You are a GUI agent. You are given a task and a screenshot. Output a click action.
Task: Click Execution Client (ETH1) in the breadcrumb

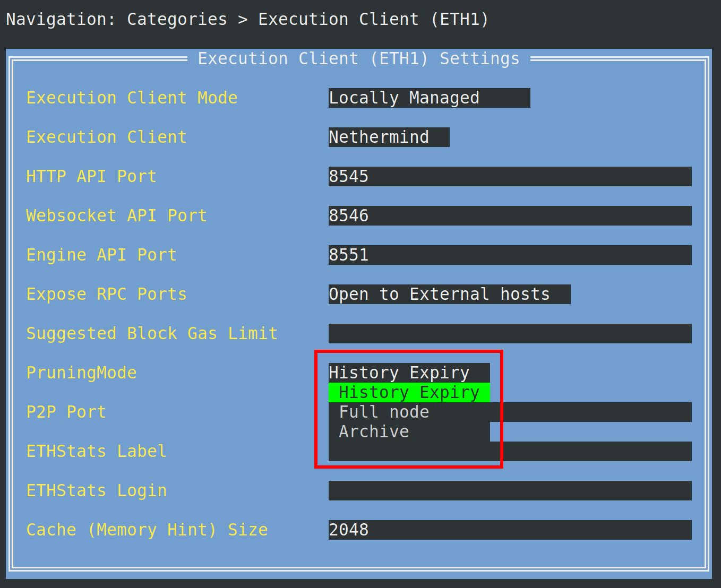coord(373,20)
